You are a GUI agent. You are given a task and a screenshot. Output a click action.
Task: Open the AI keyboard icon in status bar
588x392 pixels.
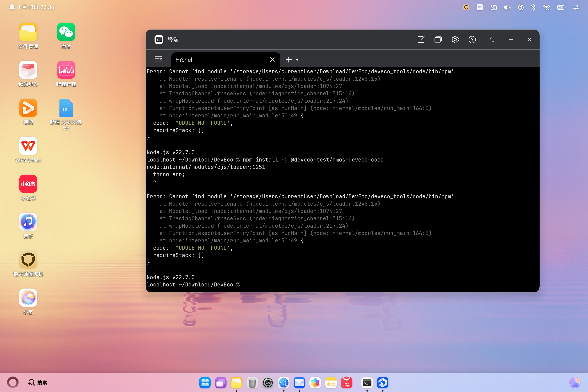493,7
